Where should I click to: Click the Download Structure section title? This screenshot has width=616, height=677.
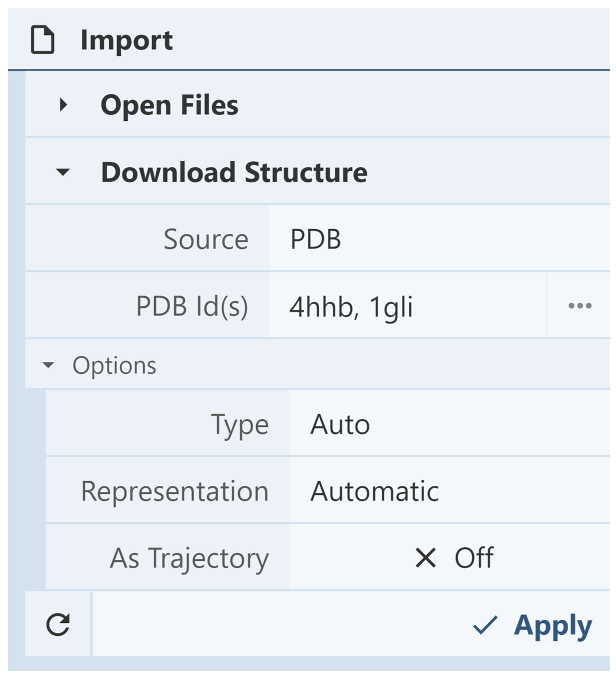click(234, 172)
